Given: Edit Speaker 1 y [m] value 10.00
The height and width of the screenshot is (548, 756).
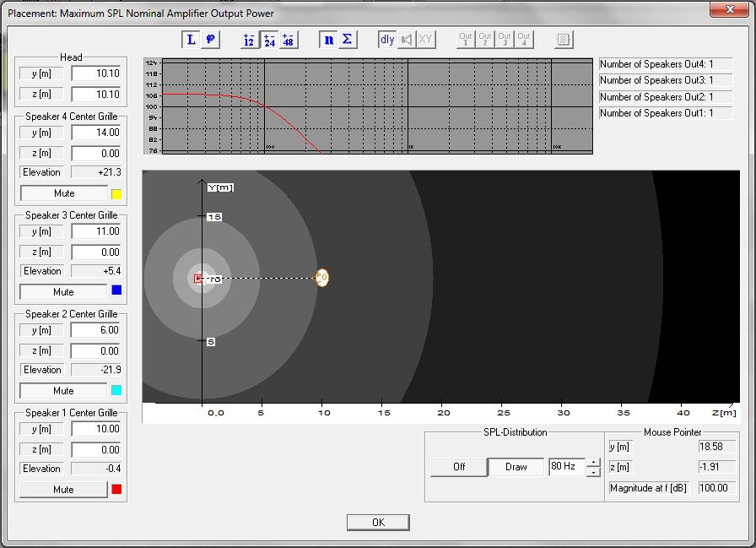Looking at the screenshot, I should (96, 429).
